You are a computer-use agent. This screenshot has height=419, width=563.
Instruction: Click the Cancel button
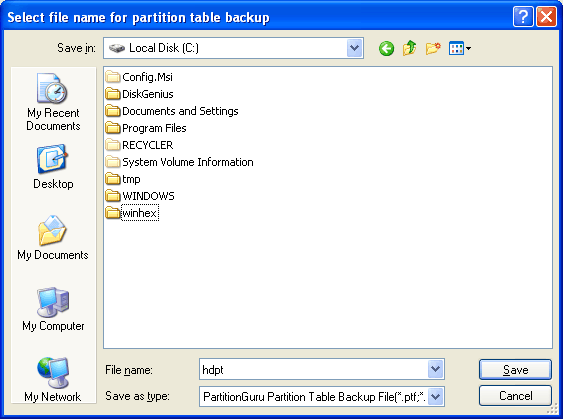coord(515,396)
